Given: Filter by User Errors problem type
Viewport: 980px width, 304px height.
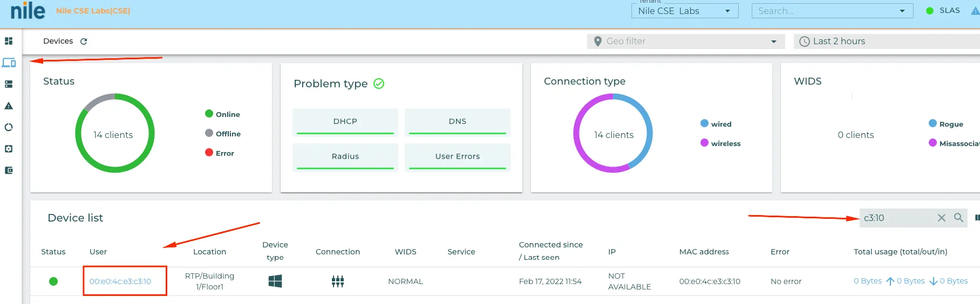Looking at the screenshot, I should click(458, 157).
